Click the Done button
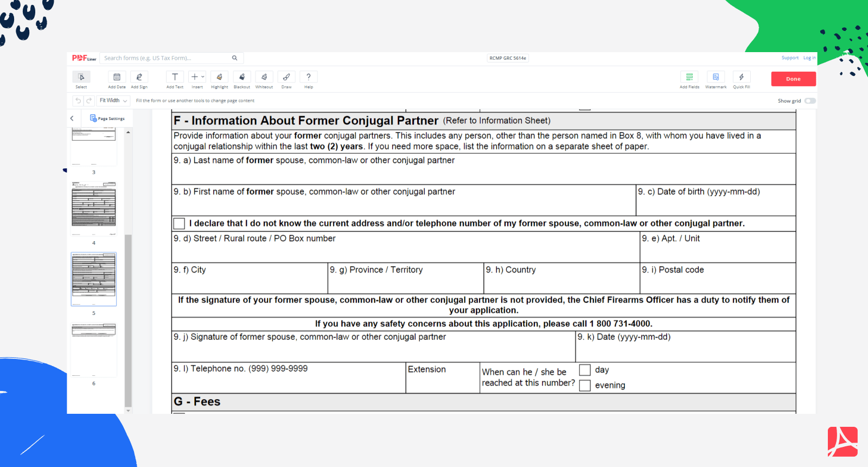 click(793, 79)
